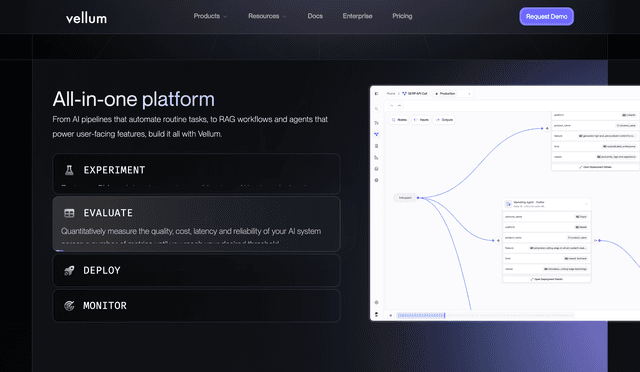Click the Inputs button on canvas

coord(421,120)
